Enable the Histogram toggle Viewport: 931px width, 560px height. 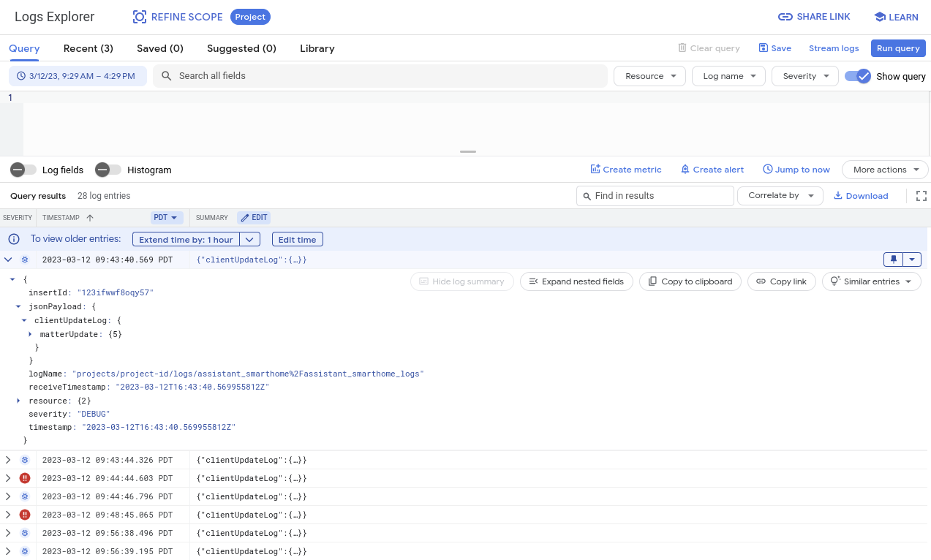pos(107,169)
